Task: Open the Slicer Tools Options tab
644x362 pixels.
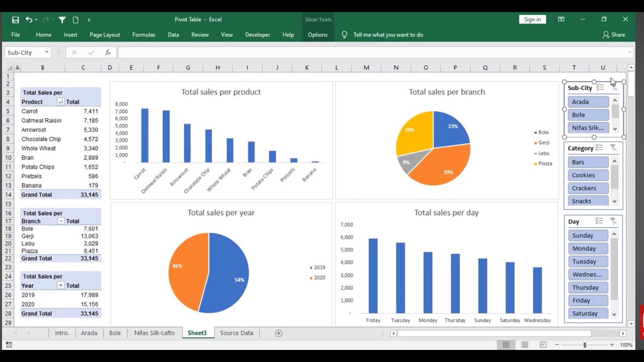Action: (x=317, y=35)
